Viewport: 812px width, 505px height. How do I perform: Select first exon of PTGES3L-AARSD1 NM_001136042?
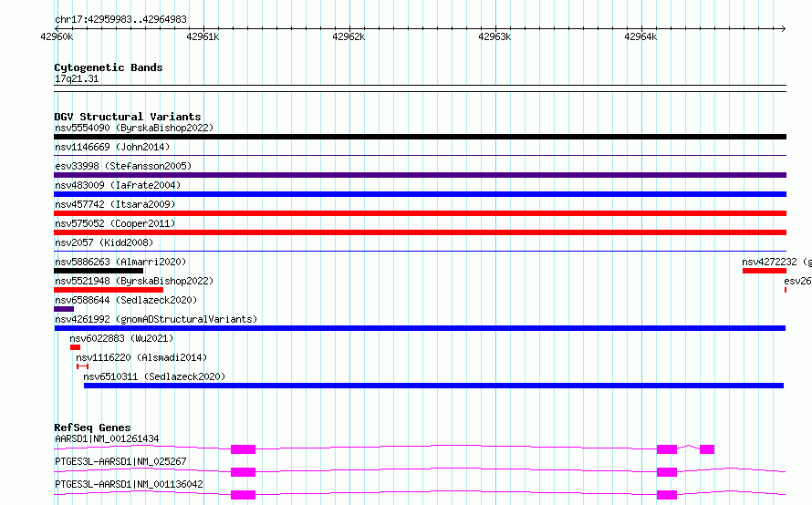pyautogui.click(x=243, y=495)
